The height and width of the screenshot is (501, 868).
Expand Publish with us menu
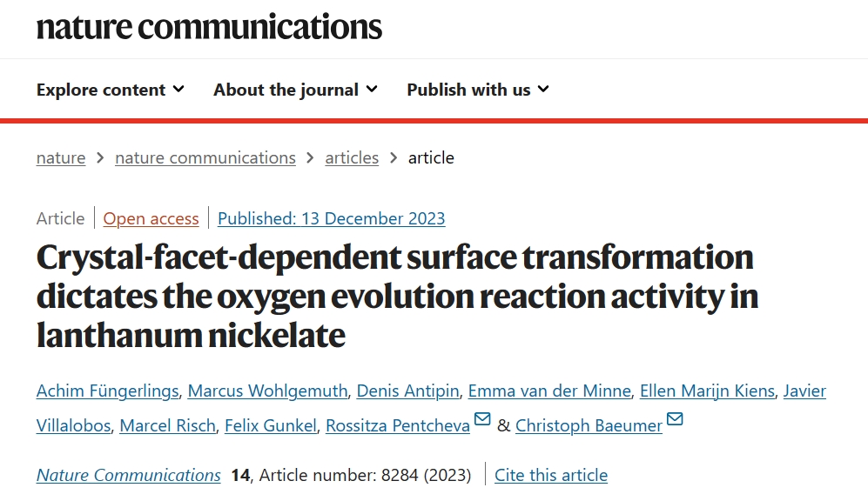(478, 90)
